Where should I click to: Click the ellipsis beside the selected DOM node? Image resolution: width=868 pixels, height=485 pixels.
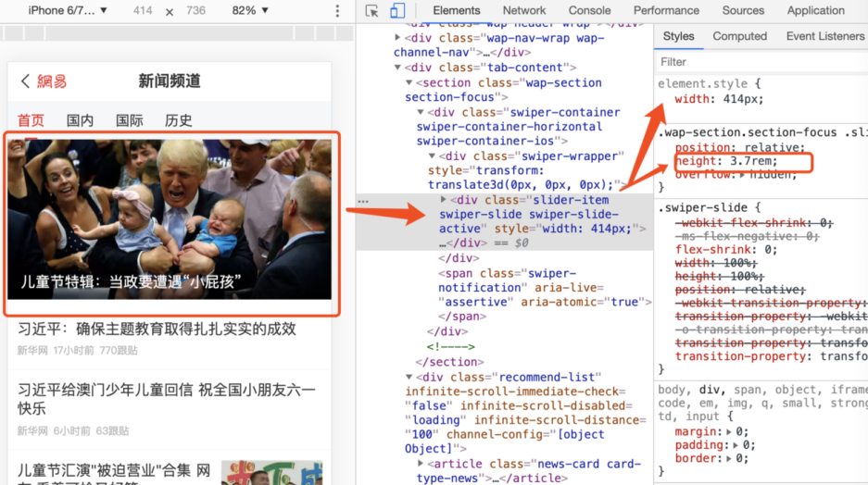click(x=363, y=201)
